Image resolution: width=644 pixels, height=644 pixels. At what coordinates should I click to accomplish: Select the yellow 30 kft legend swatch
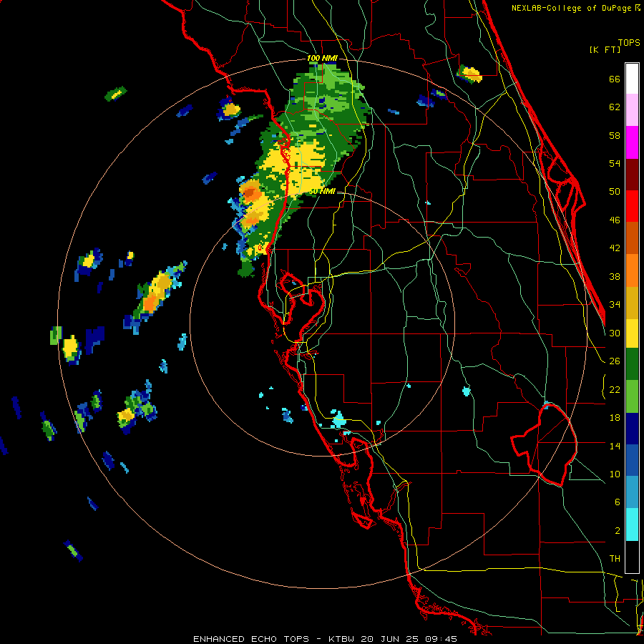pos(632,333)
